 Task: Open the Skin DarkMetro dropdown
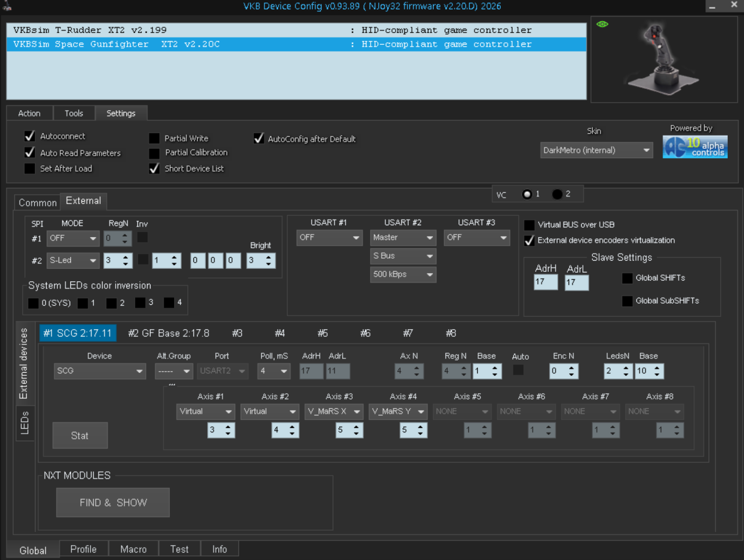(597, 151)
